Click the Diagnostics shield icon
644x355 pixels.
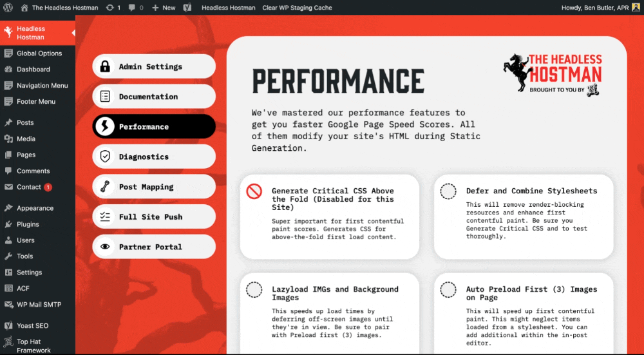click(x=105, y=157)
